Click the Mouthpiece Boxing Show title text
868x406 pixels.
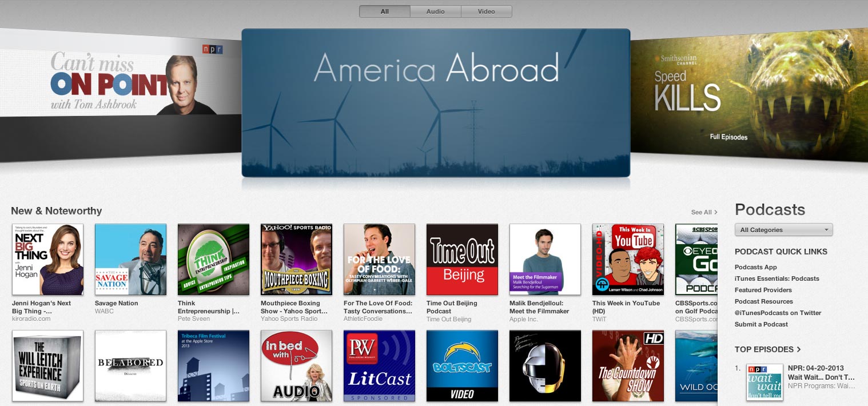[294, 307]
